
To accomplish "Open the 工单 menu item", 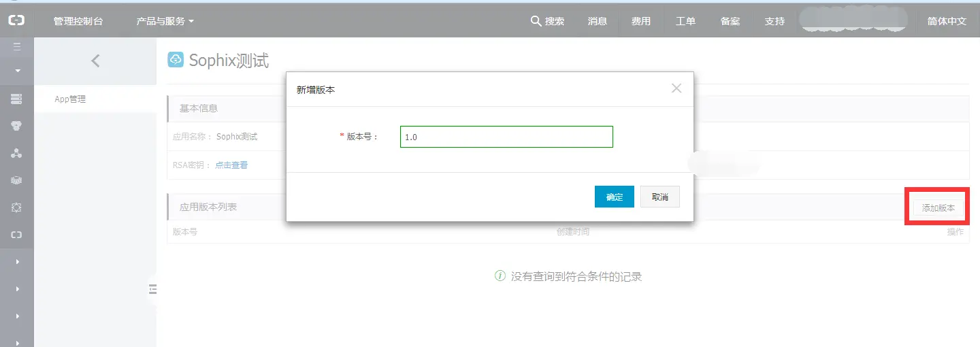I will tap(685, 21).
